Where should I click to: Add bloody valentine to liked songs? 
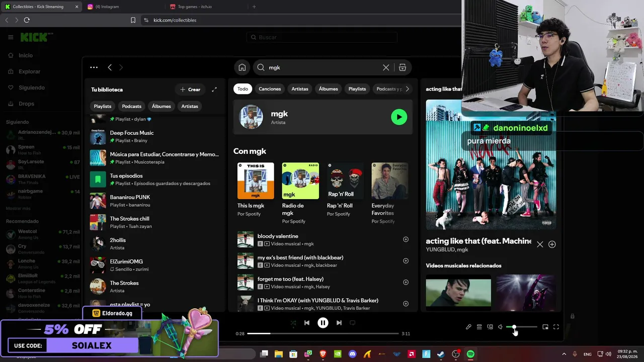click(406, 239)
